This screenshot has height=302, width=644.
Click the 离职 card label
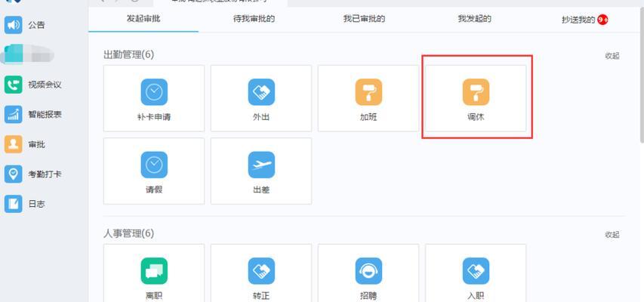coord(154,296)
